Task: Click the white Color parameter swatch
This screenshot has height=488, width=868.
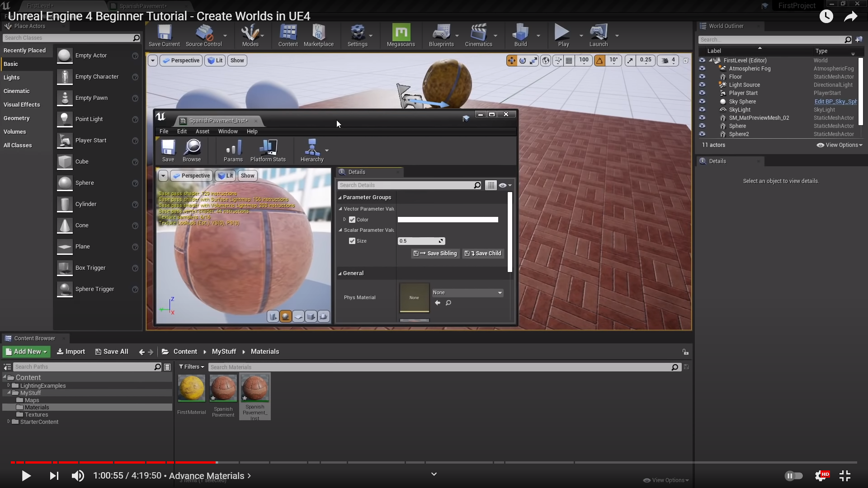Action: pyautogui.click(x=448, y=220)
